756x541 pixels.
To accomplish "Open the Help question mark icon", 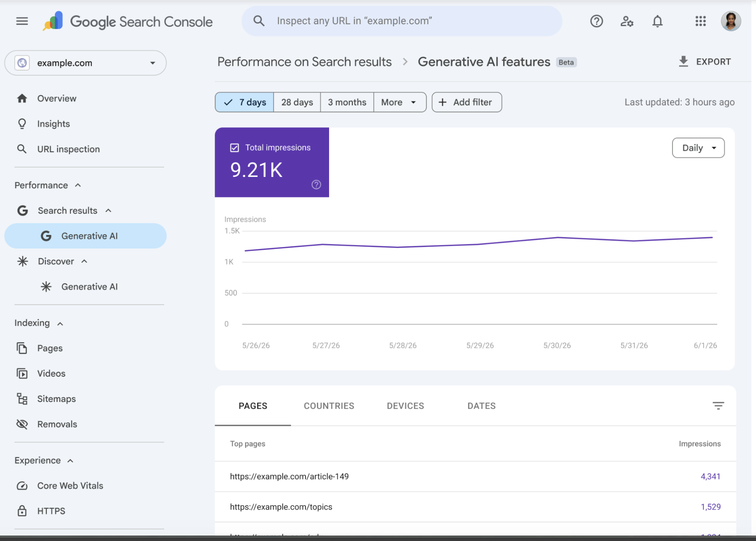I will 596,21.
